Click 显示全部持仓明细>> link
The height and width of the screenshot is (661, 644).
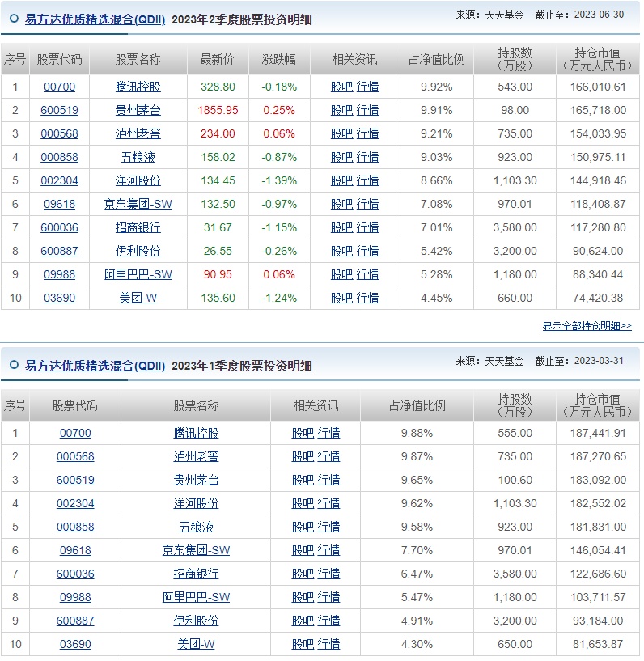coord(587,326)
